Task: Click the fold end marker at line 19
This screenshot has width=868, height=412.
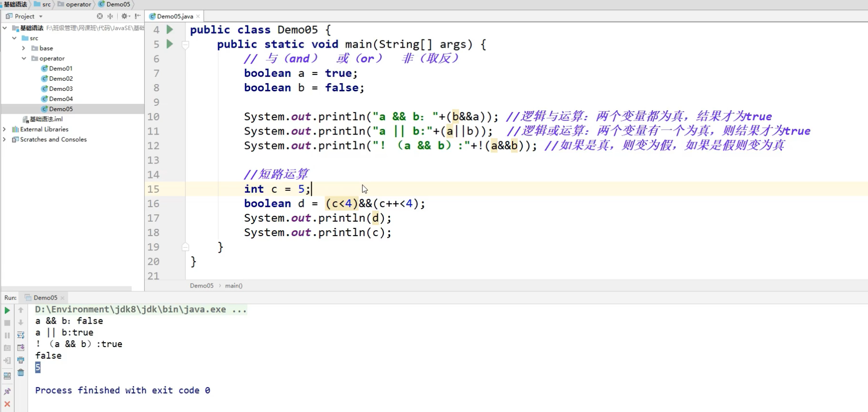Action: [185, 247]
